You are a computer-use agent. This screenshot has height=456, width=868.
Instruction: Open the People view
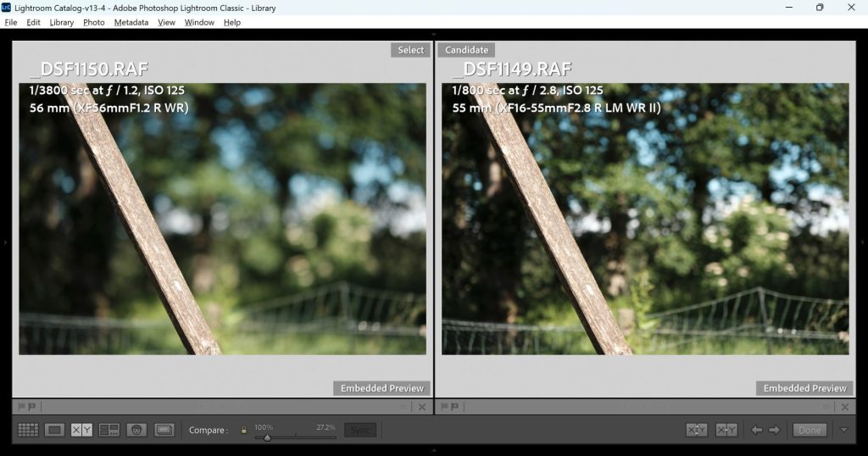136,430
